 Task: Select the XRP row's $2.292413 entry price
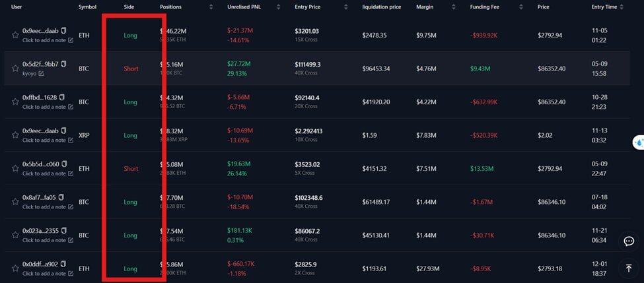click(308, 131)
